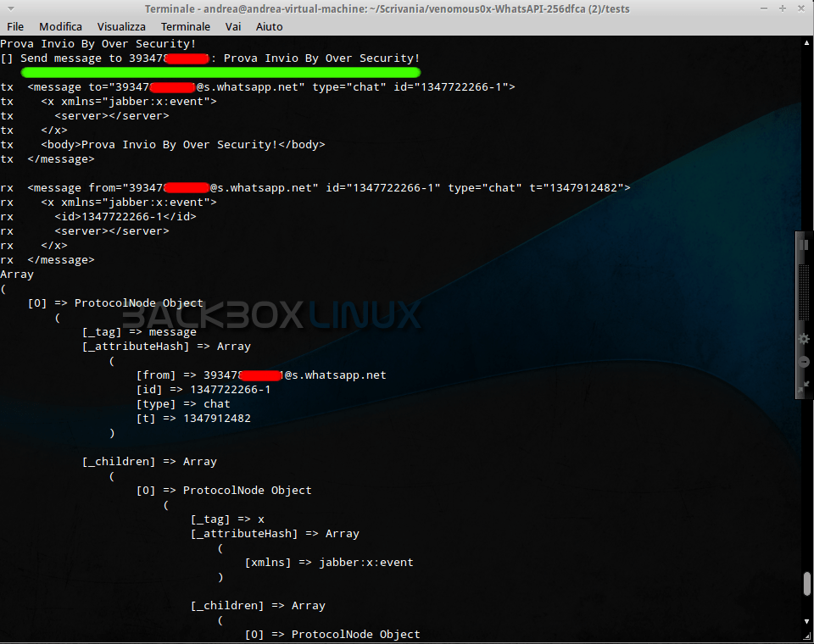Open the Terminale menu
Image resolution: width=814 pixels, height=644 pixels.
click(186, 26)
